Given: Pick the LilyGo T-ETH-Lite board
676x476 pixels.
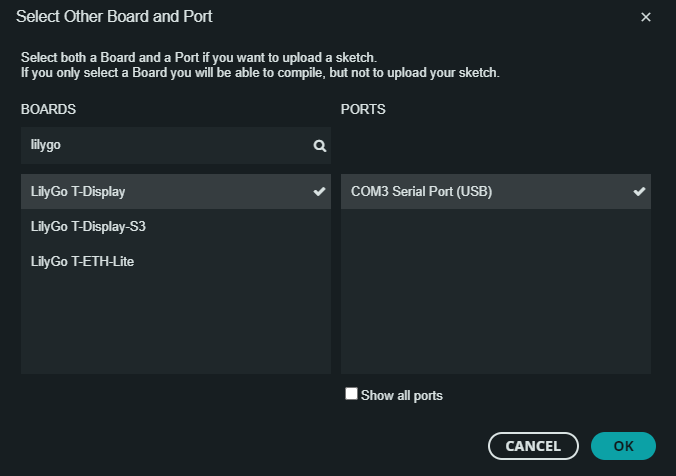Looking at the screenshot, I should point(176,261).
